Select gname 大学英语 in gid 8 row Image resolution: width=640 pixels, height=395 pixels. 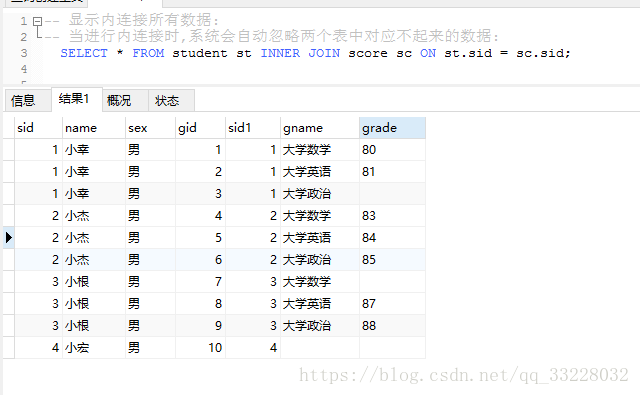click(x=320, y=304)
